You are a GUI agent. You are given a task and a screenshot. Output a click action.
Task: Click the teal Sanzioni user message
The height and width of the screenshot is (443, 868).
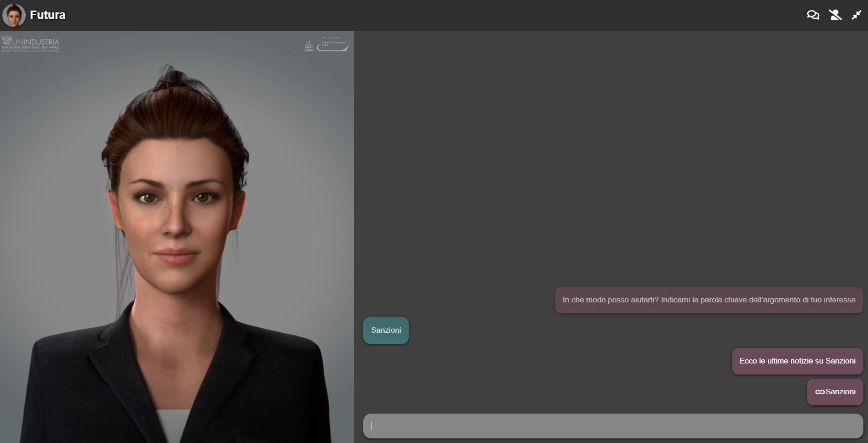click(386, 330)
